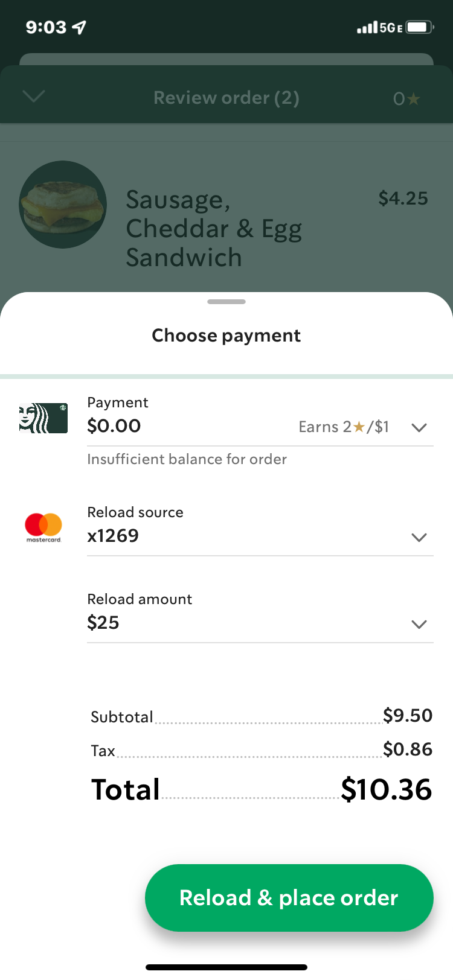Screen dimensions: 453x980
Task: Tap the $0.00 payment balance
Action: pyautogui.click(x=114, y=426)
